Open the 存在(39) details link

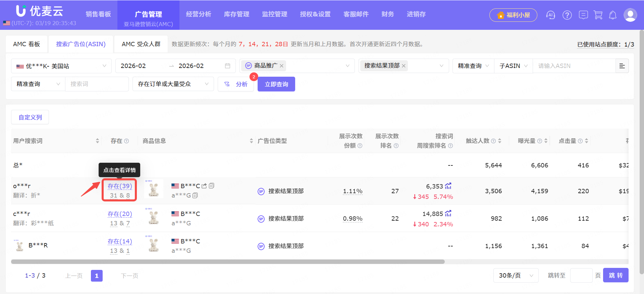[x=120, y=186]
